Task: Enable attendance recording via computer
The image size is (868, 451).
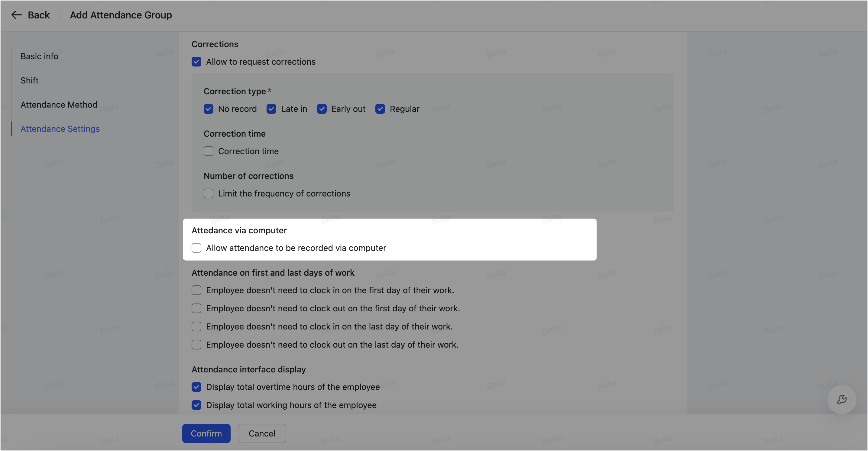Action: 196,248
